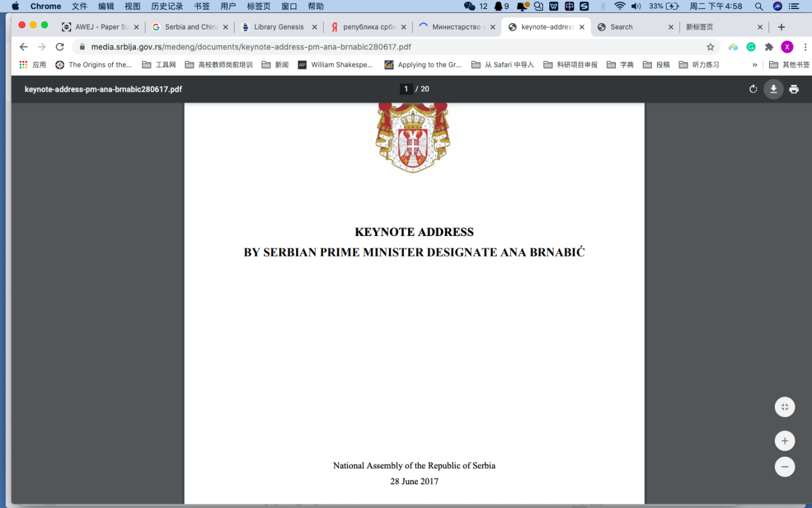Print the PDF document
Screen dimensions: 812x508
(794, 89)
